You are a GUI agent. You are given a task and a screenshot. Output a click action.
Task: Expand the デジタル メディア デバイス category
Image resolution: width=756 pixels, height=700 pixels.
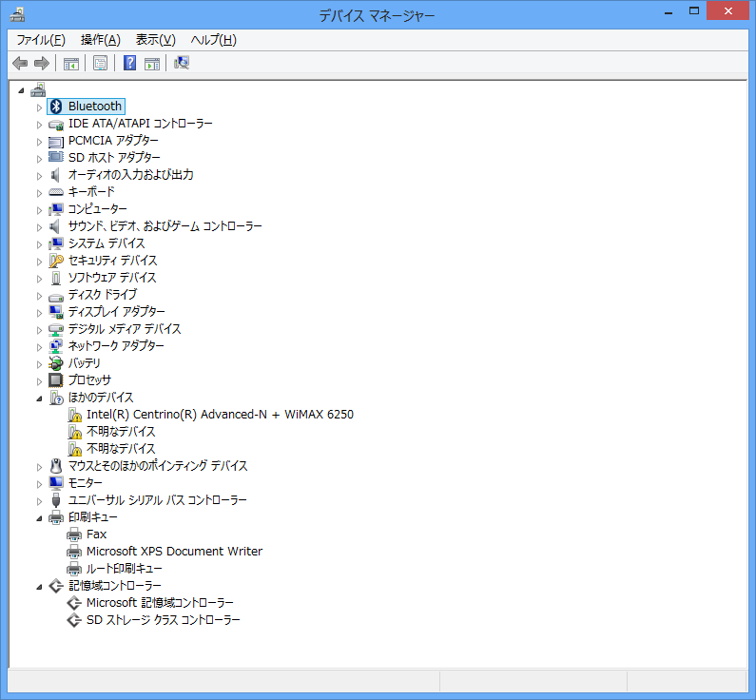pyautogui.click(x=40, y=330)
